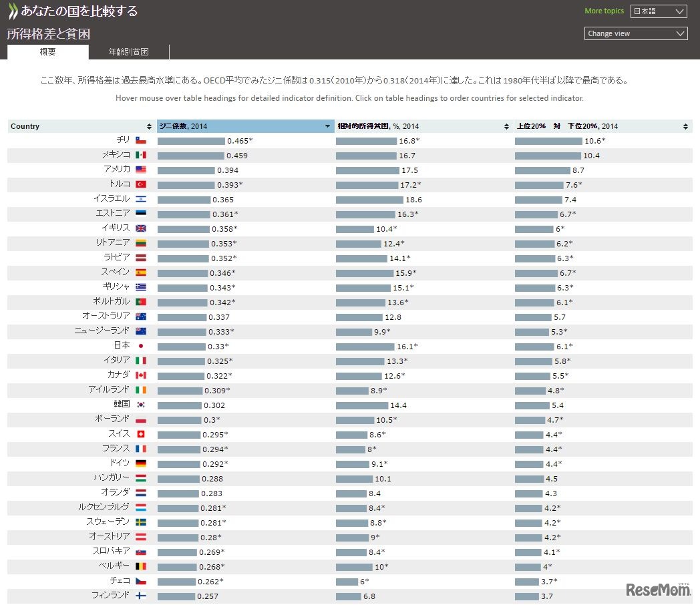Click the ratio value 3.7* for チェコ
The height and width of the screenshot is (605, 700).
coord(549,582)
